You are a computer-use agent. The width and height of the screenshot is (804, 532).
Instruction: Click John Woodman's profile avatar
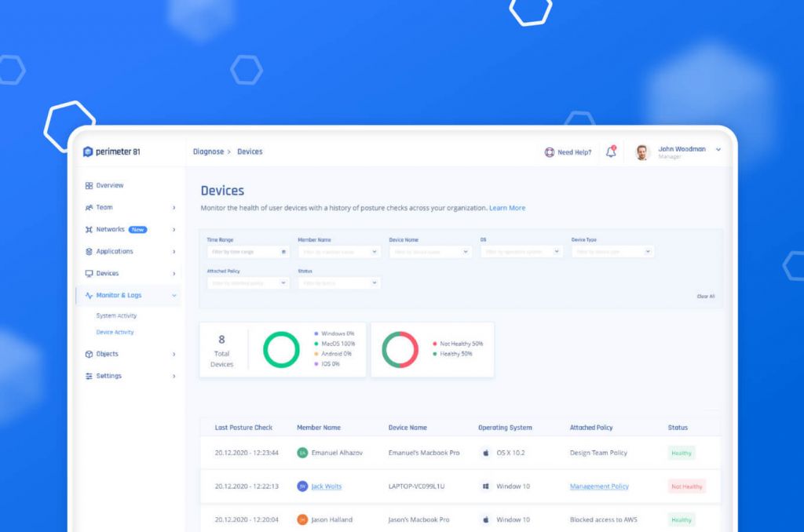pos(642,152)
